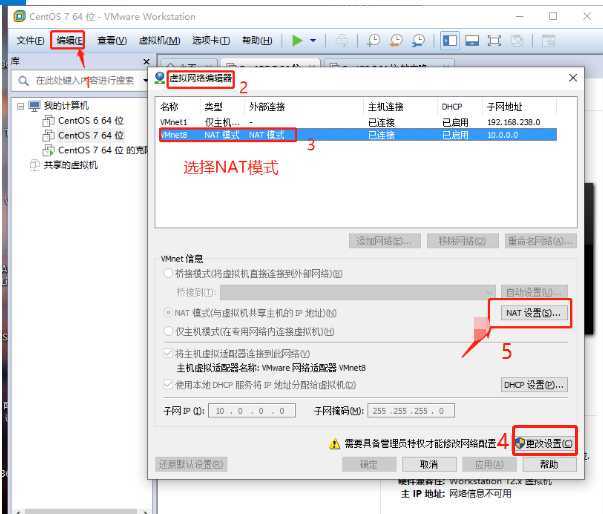Click the dialog's 帮助 button
Viewport: 603px width, 514px height.
pyautogui.click(x=549, y=464)
